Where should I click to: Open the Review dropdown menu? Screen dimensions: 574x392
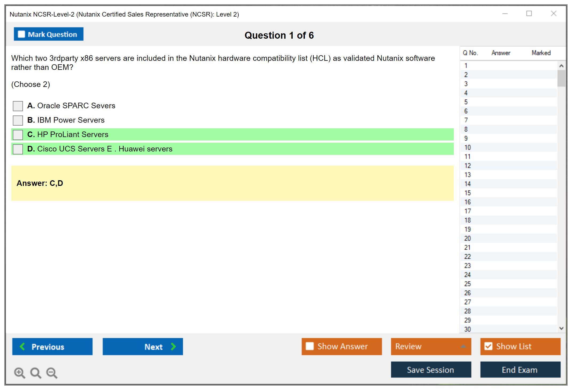pyautogui.click(x=463, y=346)
